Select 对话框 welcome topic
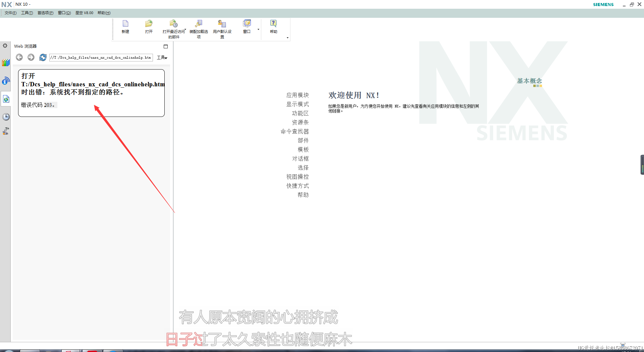The width and height of the screenshot is (644, 352). (300, 159)
